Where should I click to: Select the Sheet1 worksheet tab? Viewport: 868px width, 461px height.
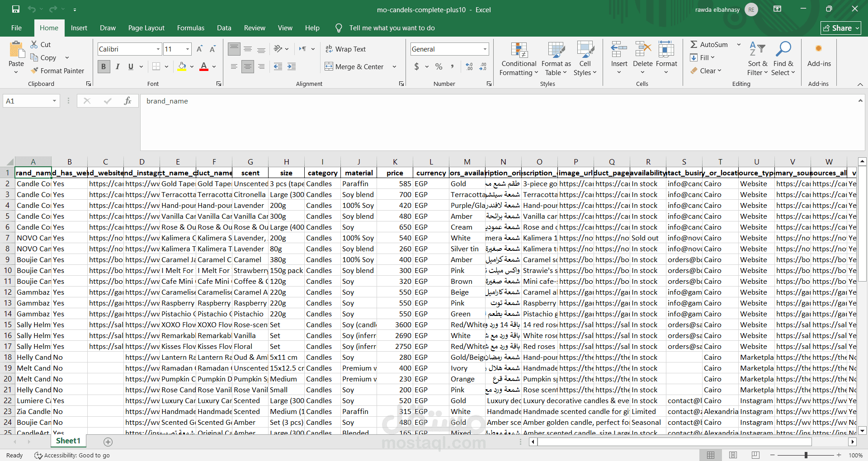tap(68, 441)
